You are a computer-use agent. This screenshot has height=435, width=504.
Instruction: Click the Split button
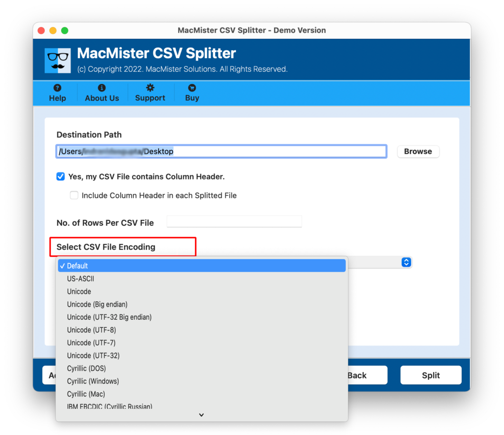coord(431,375)
